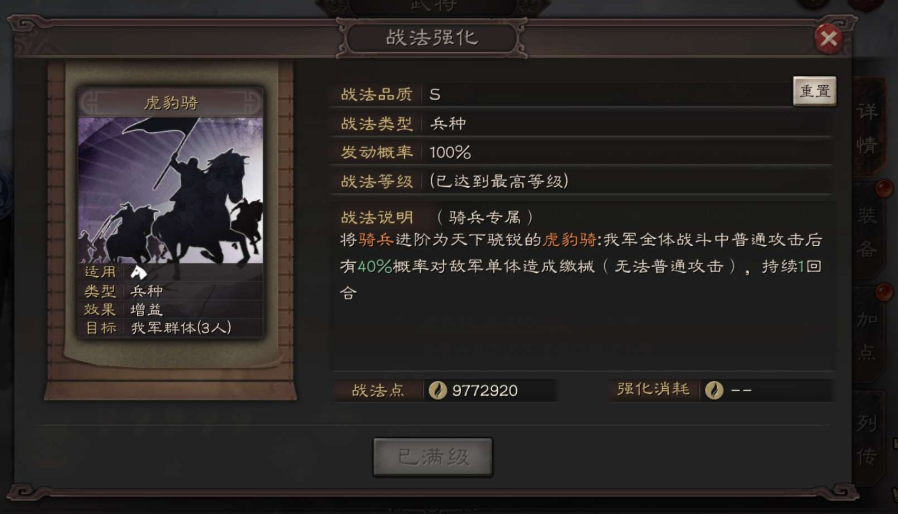Image resolution: width=898 pixels, height=514 pixels.
Task: Click the 虎豹骑 card title banner
Action: 171,103
